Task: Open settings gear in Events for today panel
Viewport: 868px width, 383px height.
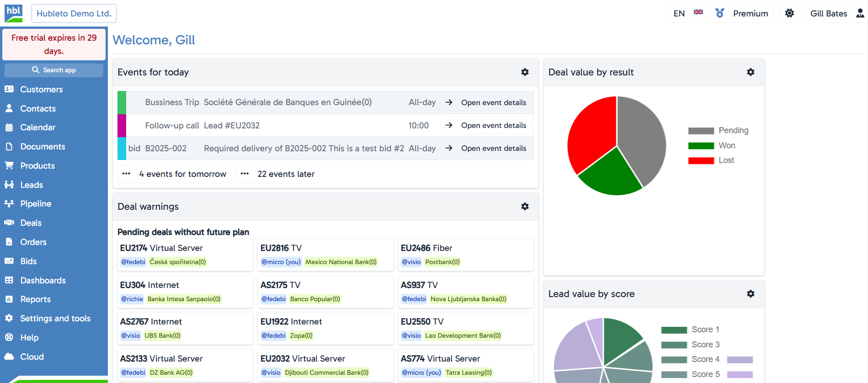Action: point(525,72)
